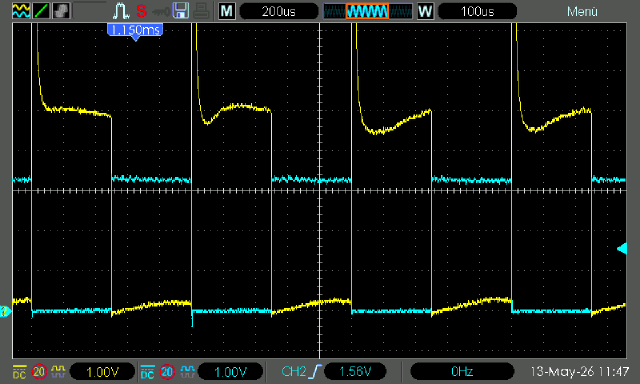Click the empty gray toolbar box
640x384 pixels.
(x=90, y=11)
